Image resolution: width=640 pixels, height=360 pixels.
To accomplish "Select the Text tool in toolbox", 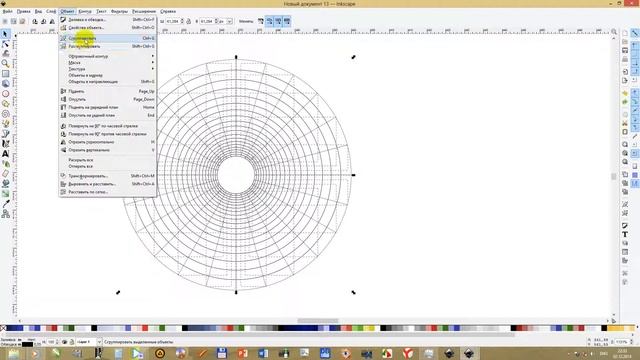I will pos(5,154).
